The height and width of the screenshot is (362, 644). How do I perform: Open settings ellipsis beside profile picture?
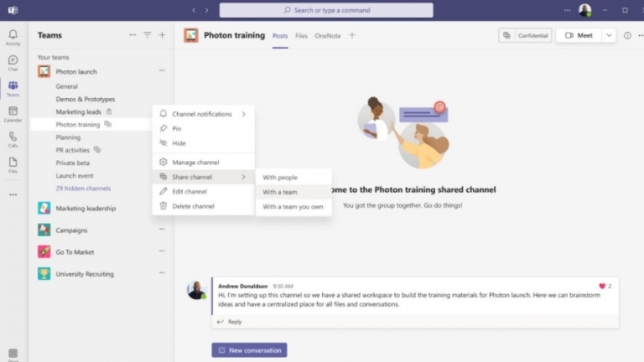click(x=567, y=10)
